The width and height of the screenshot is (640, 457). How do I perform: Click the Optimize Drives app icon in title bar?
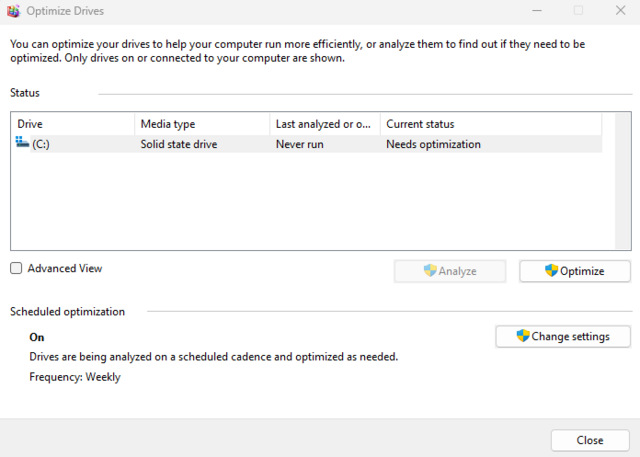pos(13,11)
